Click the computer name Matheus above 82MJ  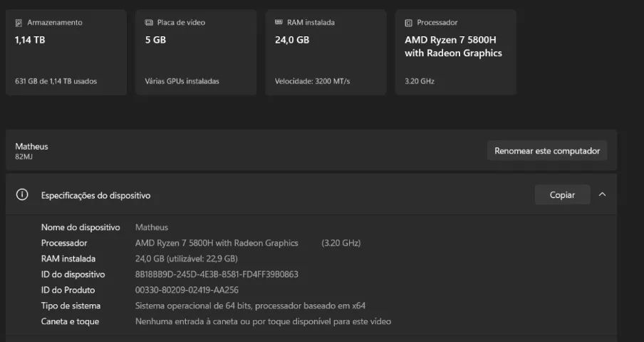click(x=31, y=146)
